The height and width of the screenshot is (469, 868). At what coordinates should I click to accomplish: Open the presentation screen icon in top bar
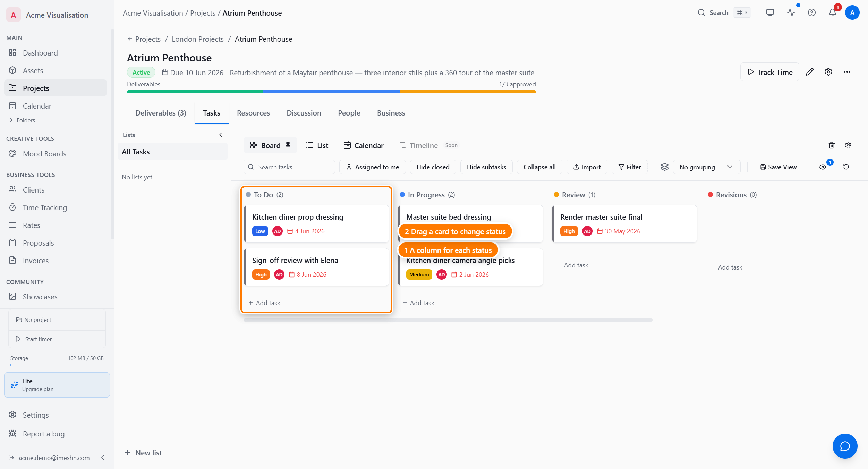point(770,13)
